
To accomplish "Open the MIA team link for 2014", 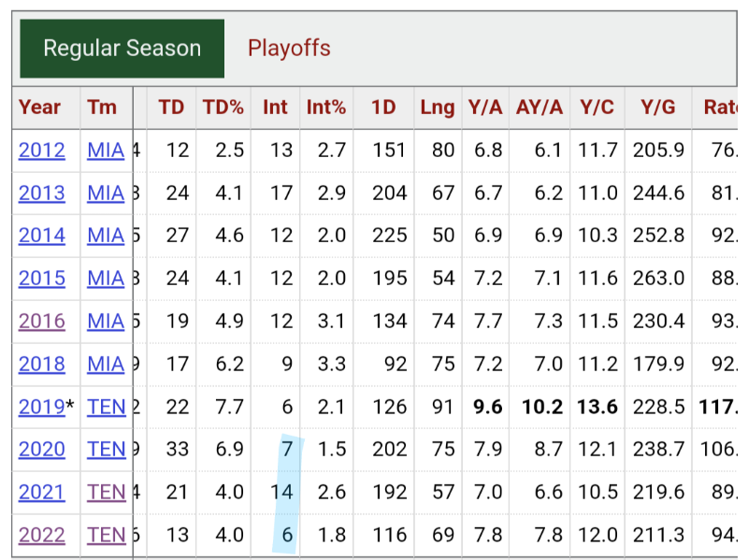I will pyautogui.click(x=106, y=236).
